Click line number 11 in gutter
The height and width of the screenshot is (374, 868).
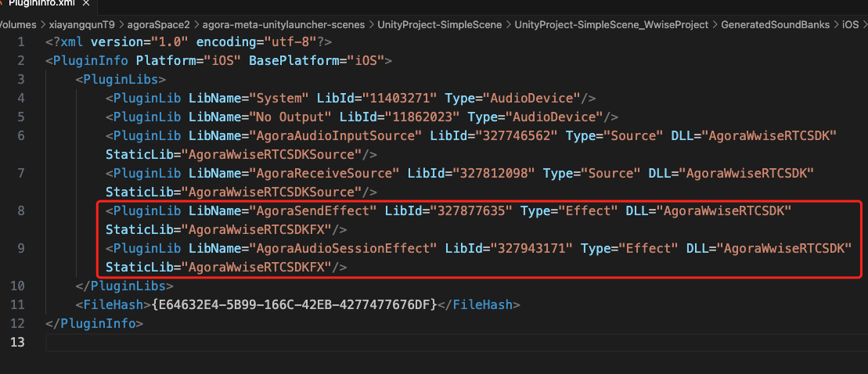[x=18, y=305]
